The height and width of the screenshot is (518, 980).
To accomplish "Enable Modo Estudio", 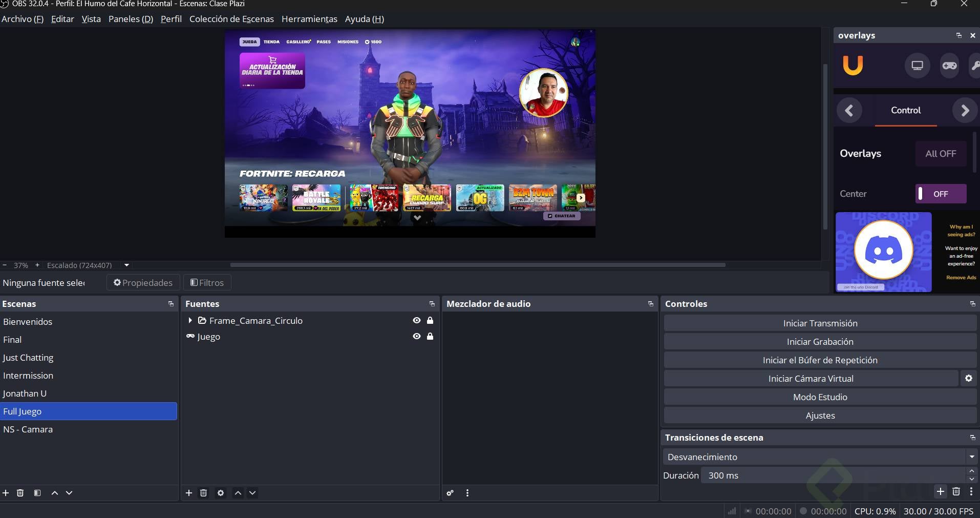I will coord(820,397).
